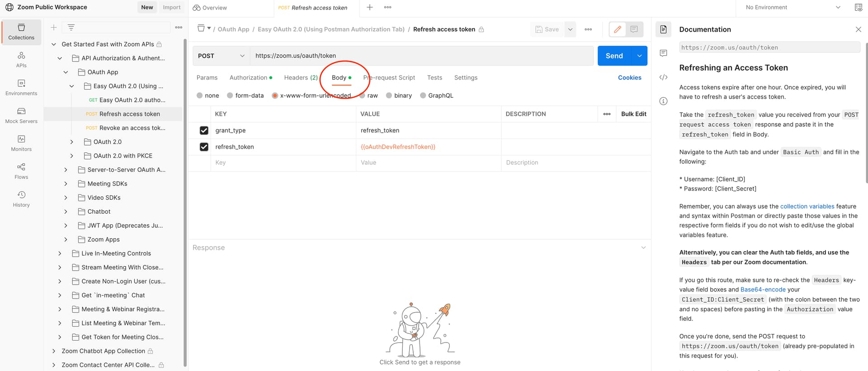Viewport: 868px width, 371px height.
Task: Click the create new collection plus icon
Action: pos(53,28)
